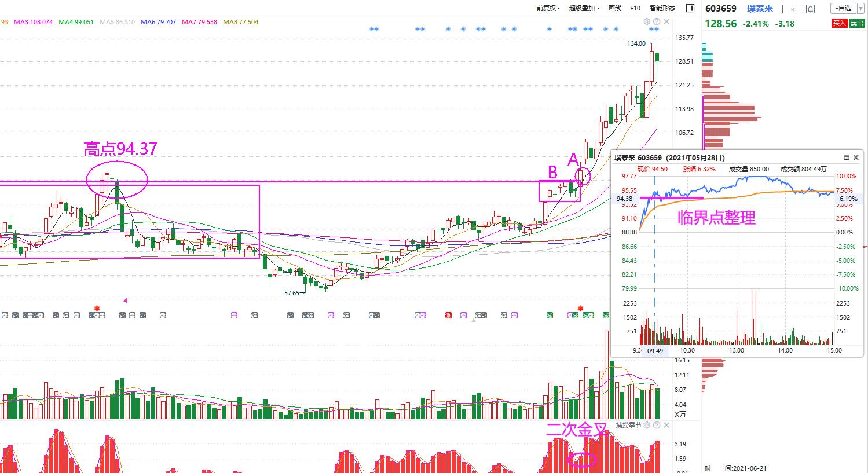Remove stock via the -自选 button
The width and height of the screenshot is (868, 473).
[843, 8]
